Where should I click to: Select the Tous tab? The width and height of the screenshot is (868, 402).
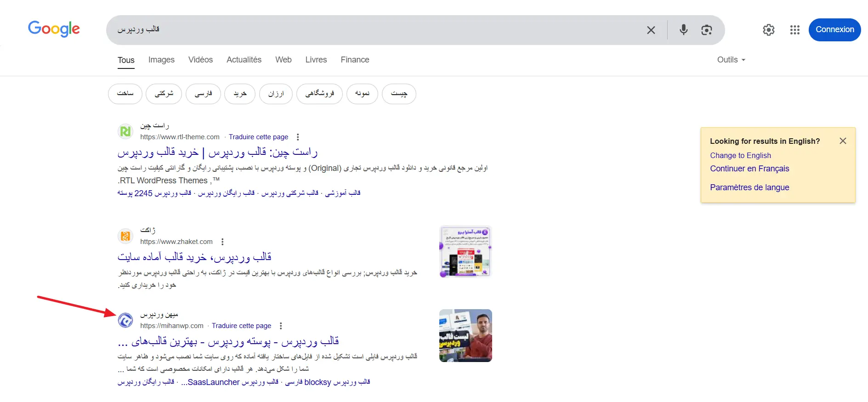(126, 60)
